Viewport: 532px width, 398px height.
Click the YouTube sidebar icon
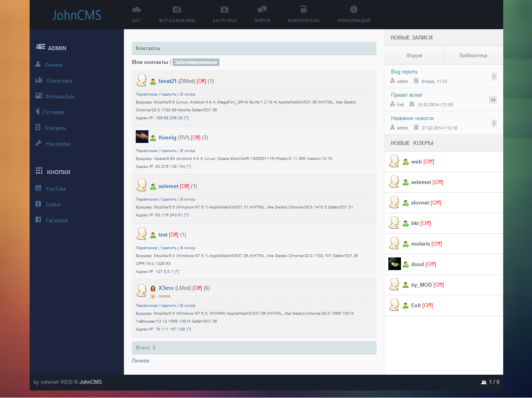(x=38, y=188)
